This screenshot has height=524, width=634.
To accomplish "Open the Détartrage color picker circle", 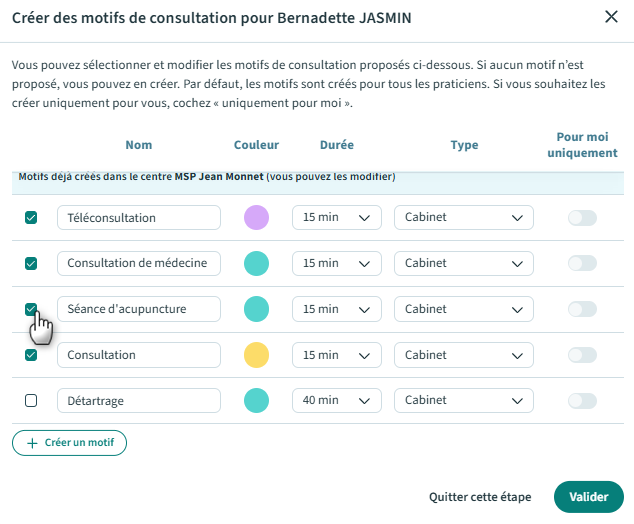I will click(257, 400).
